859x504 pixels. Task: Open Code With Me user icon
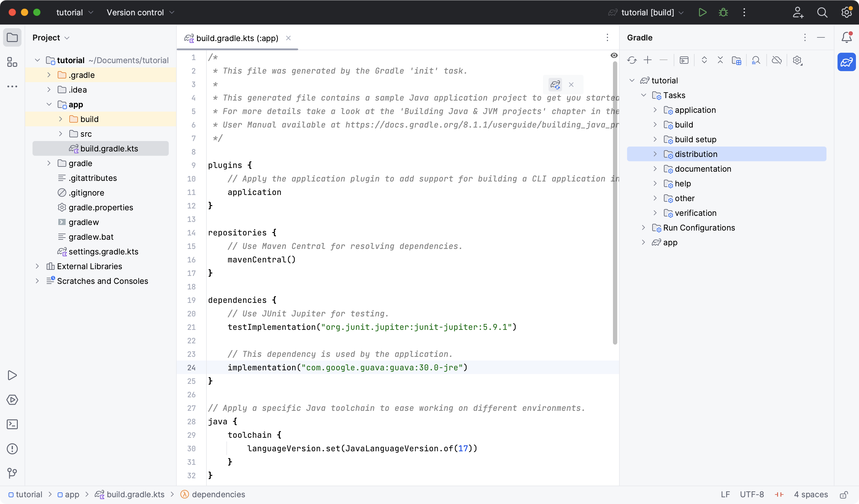(798, 13)
